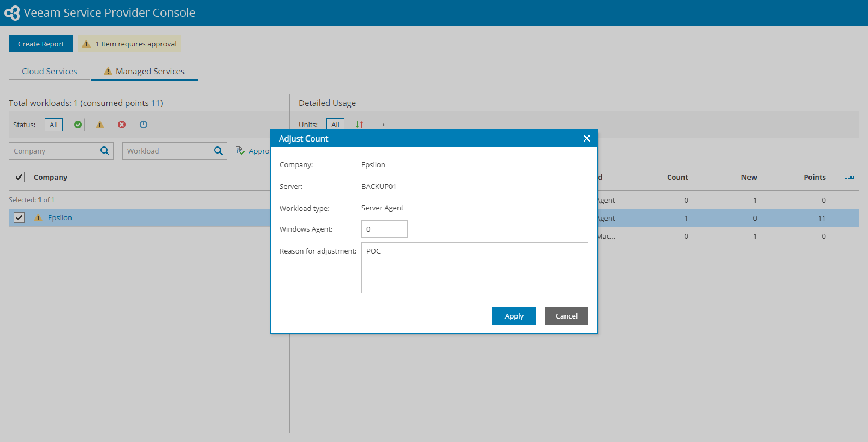Viewport: 868px width, 442px height.
Task: Sort by the Count column header
Action: (x=677, y=177)
